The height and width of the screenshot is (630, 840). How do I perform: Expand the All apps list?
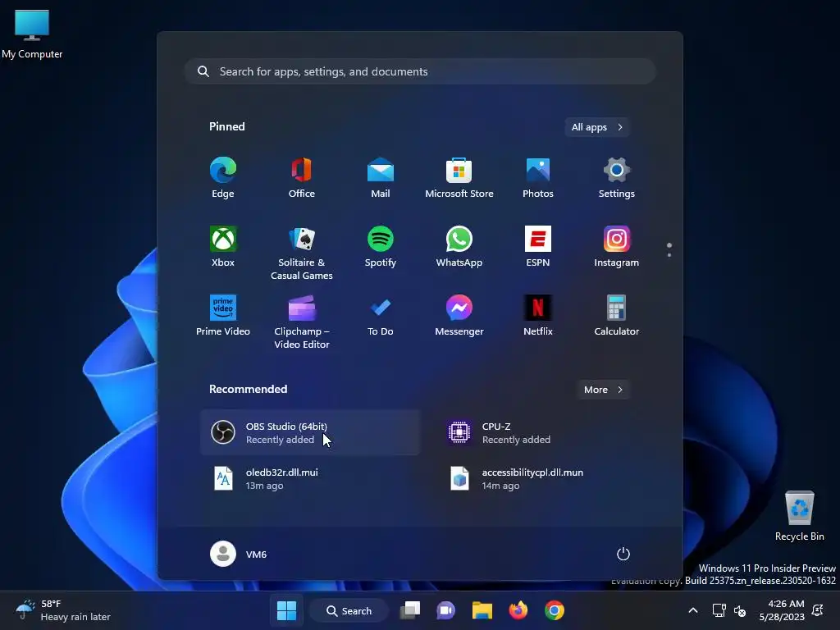[x=597, y=127]
